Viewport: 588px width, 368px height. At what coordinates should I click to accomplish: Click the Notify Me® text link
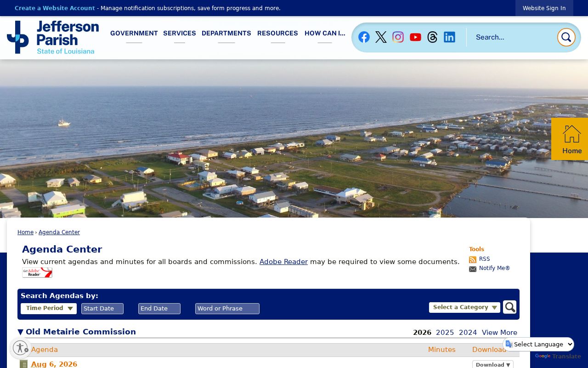495,269
